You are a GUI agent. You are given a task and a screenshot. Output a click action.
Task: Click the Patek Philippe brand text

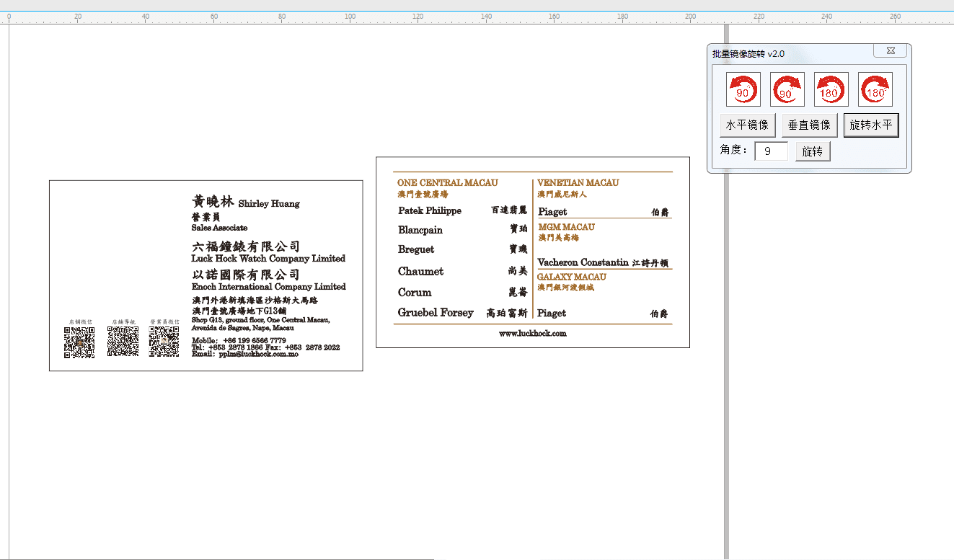430,211
